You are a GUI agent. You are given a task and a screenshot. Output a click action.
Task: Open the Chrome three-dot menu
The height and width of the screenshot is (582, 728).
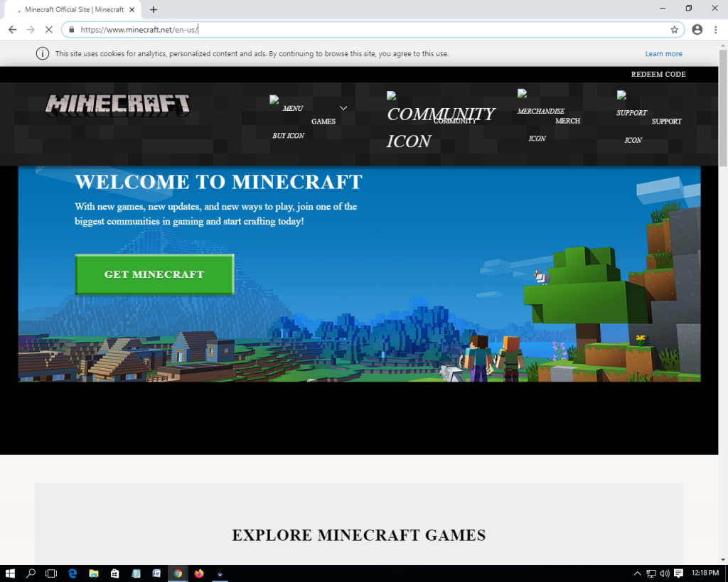[x=715, y=30]
